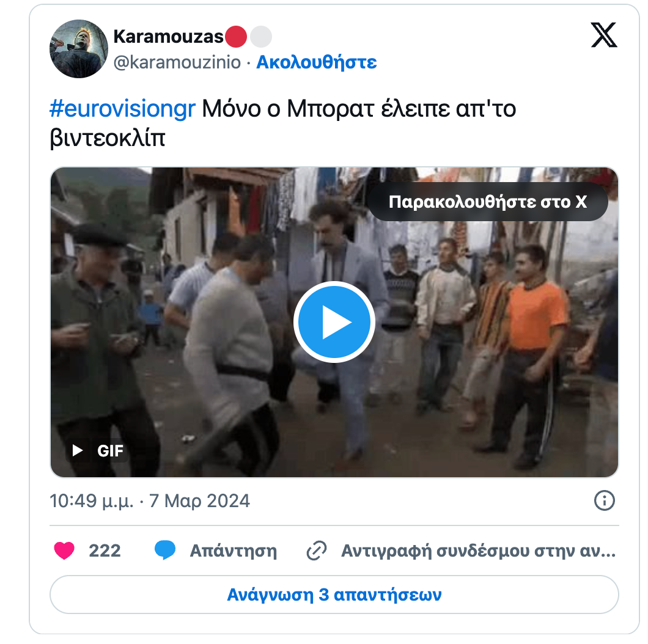The width and height of the screenshot is (648, 644).
Task: Click the Ανάγνωση 3 απαντήσεων button
Action: (334, 595)
